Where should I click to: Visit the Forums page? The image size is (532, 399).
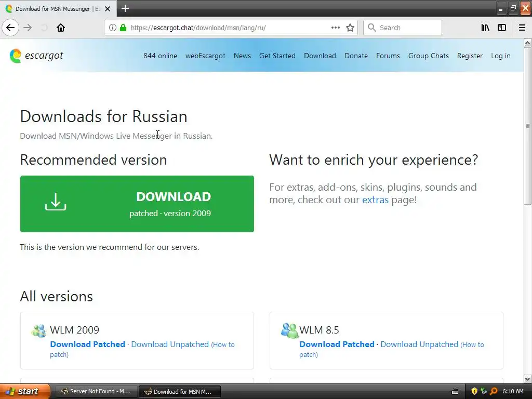click(388, 56)
